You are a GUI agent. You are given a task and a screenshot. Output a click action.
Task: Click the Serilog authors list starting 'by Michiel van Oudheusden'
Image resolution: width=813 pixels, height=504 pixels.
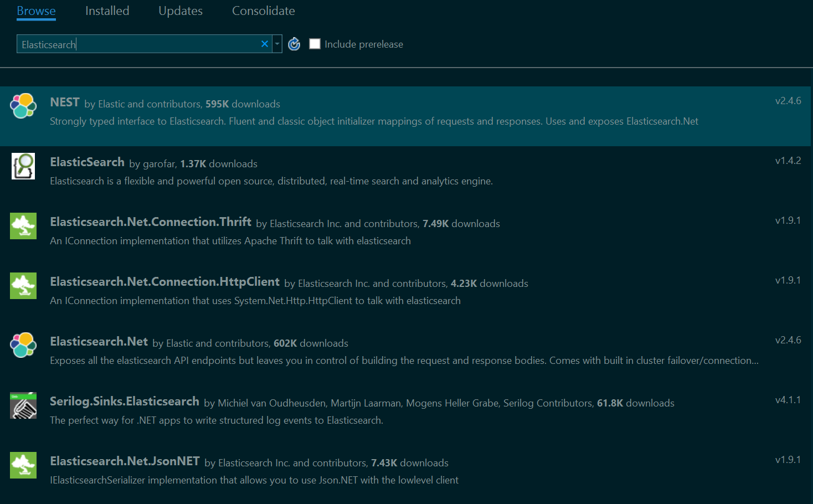[x=399, y=403]
